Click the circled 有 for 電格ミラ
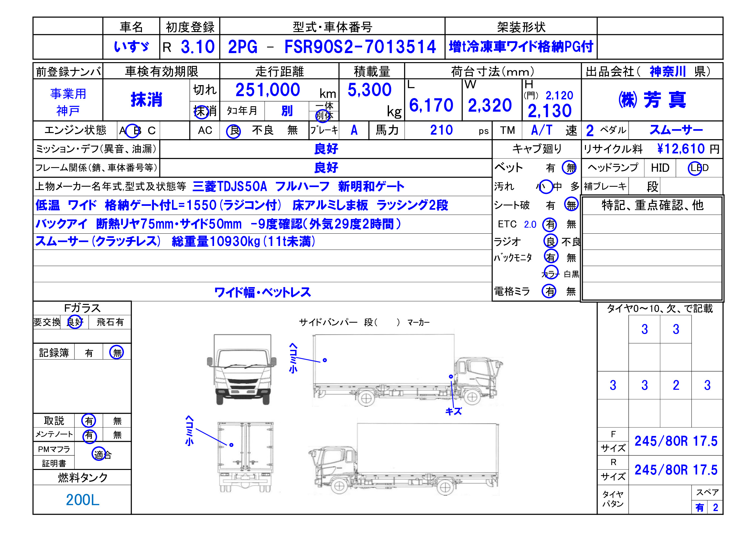Image resolution: width=756 pixels, height=535 pixels. click(549, 291)
